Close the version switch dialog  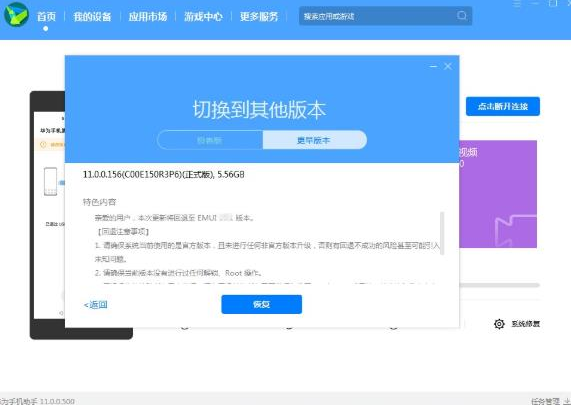point(448,66)
